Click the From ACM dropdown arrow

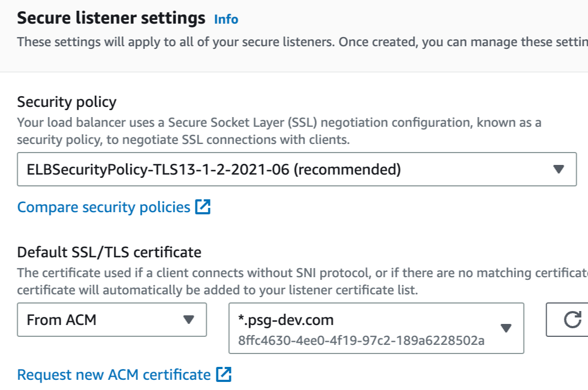pyautogui.click(x=188, y=320)
